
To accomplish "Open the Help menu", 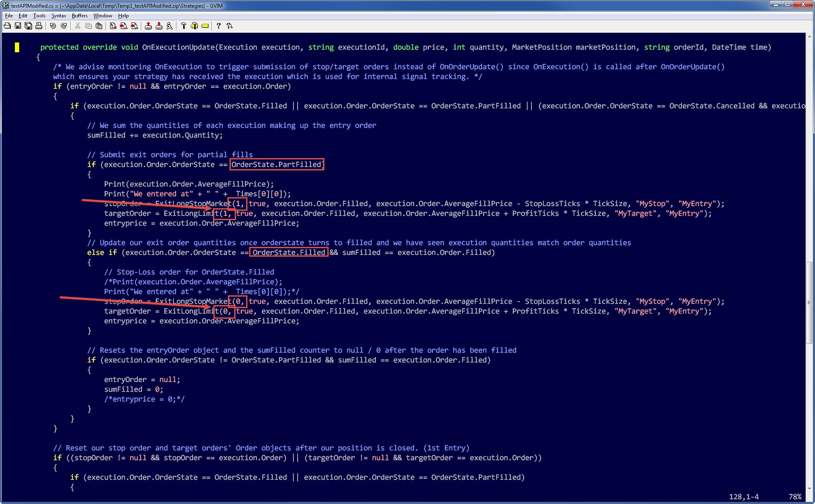I will [x=123, y=16].
